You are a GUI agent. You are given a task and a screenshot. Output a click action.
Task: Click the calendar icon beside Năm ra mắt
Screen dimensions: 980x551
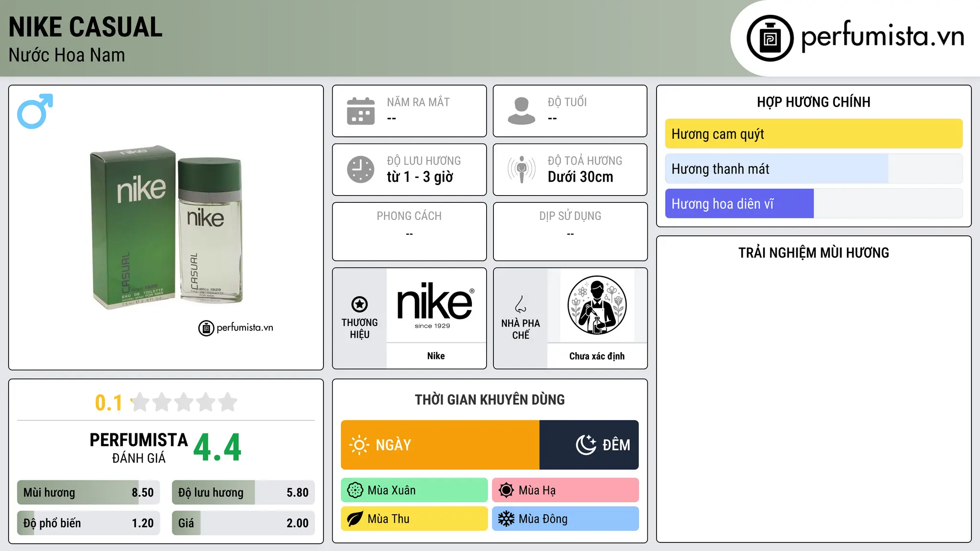[361, 111]
